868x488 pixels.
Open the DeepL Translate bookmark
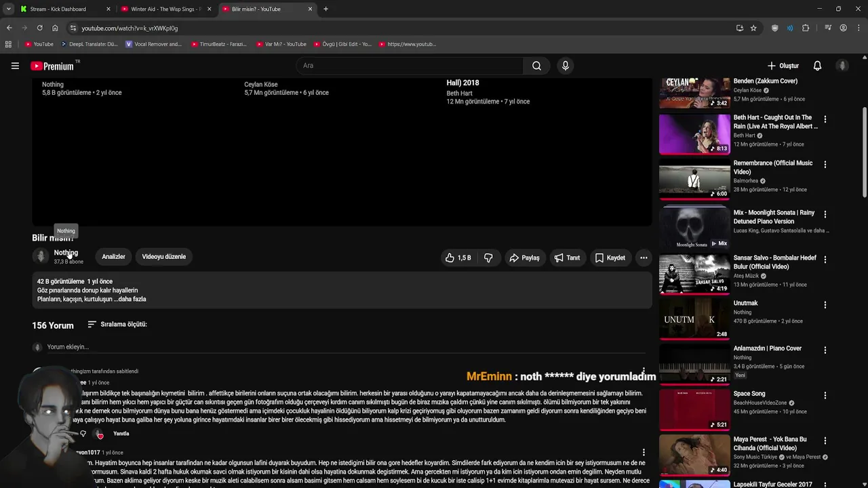pyautogui.click(x=89, y=44)
